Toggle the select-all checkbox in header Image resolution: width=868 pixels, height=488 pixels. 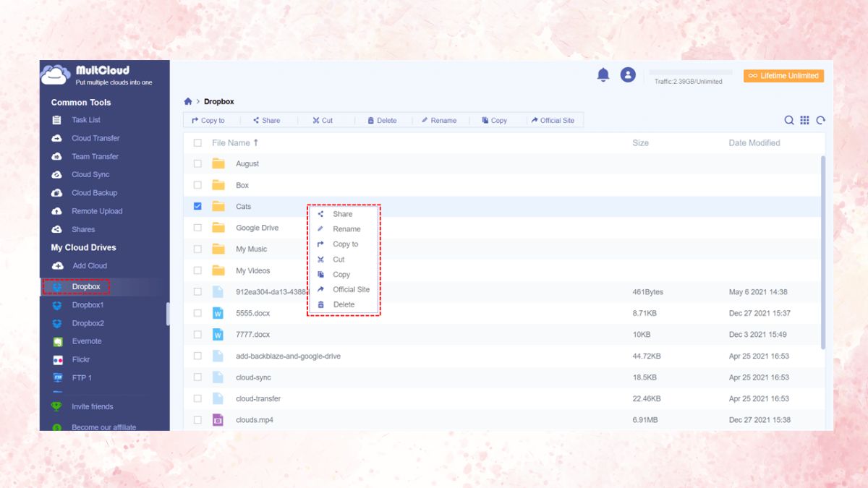click(197, 143)
